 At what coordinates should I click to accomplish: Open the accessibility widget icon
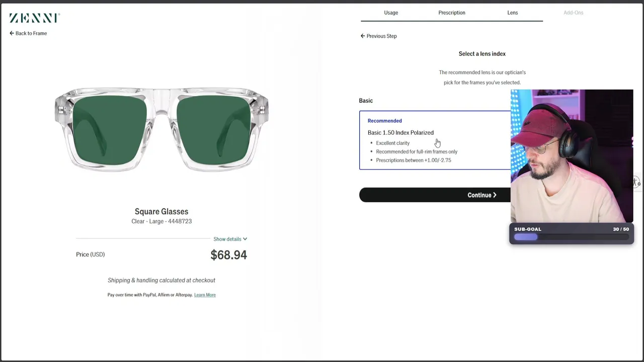tap(636, 182)
